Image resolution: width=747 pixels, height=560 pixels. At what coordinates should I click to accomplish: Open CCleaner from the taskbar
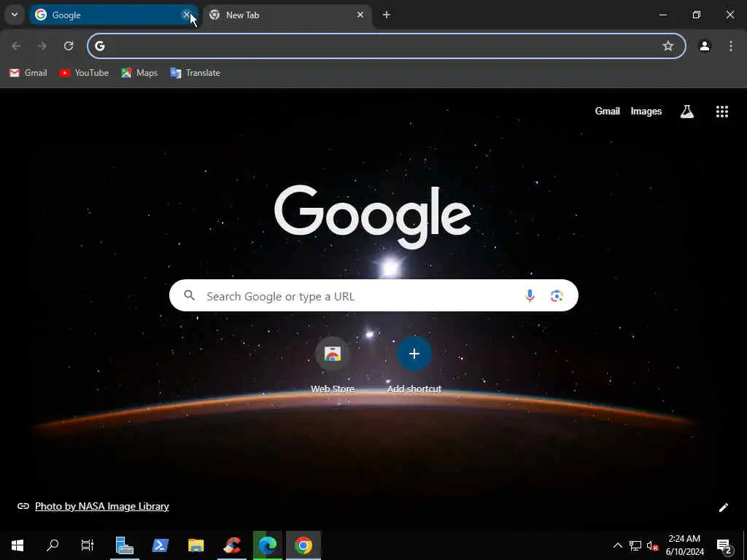pos(232,545)
